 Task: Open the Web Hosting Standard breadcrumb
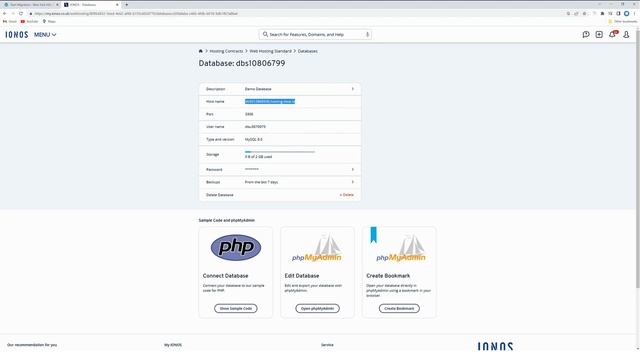click(270, 51)
